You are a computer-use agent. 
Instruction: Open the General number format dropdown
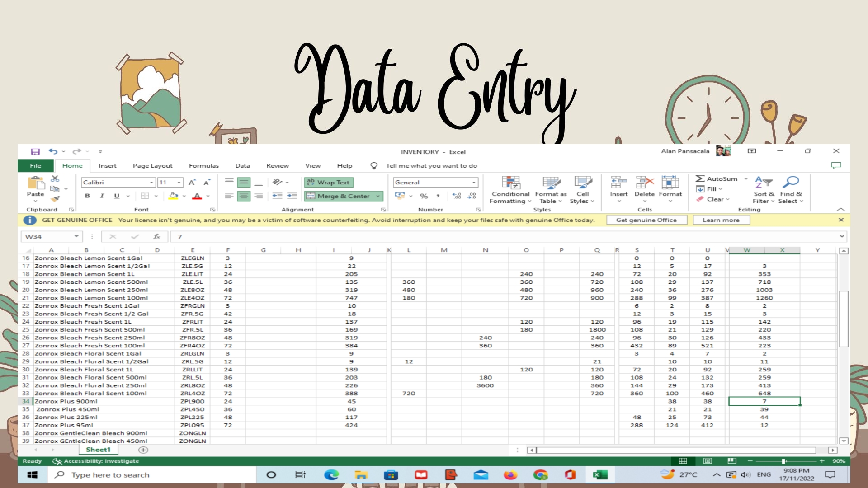coord(474,183)
